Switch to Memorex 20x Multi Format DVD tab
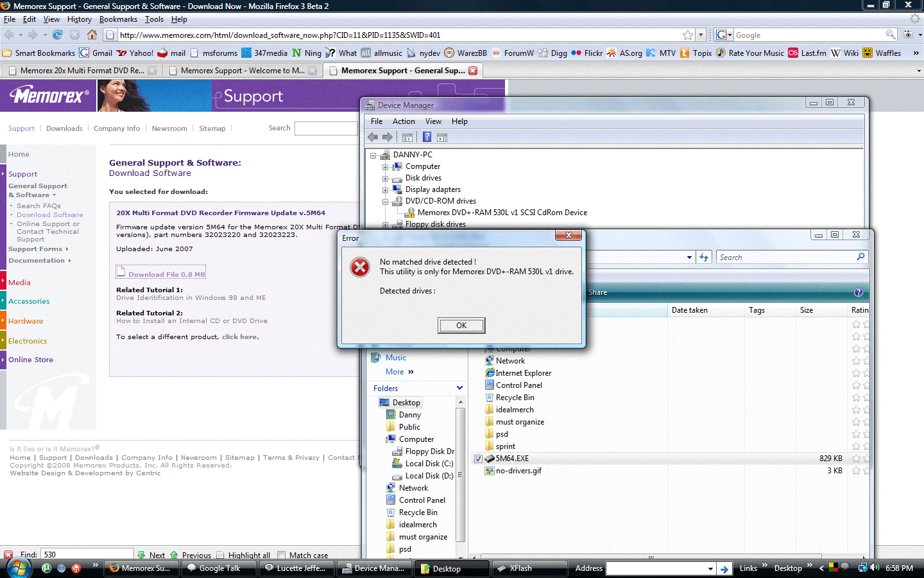The height and width of the screenshot is (578, 924). tap(82, 71)
